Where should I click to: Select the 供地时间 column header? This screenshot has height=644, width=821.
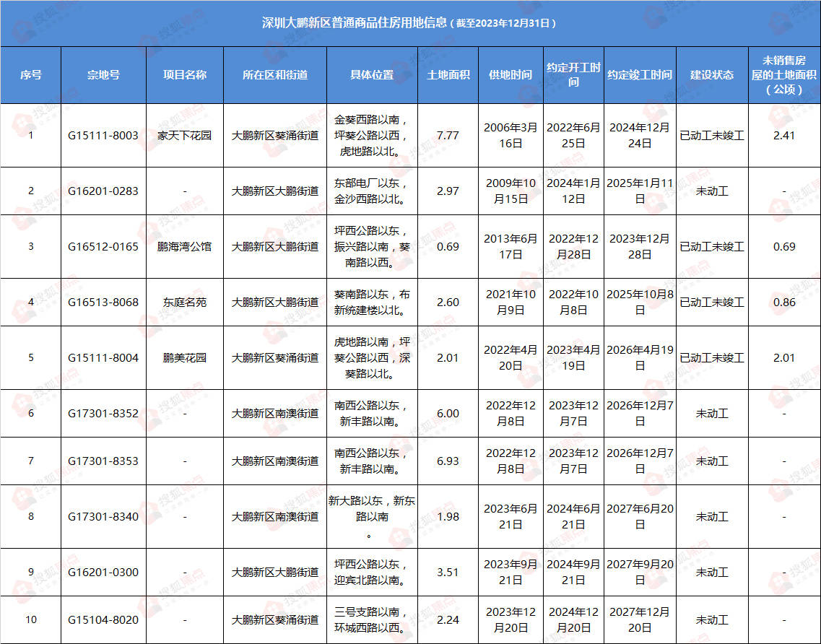(511, 75)
